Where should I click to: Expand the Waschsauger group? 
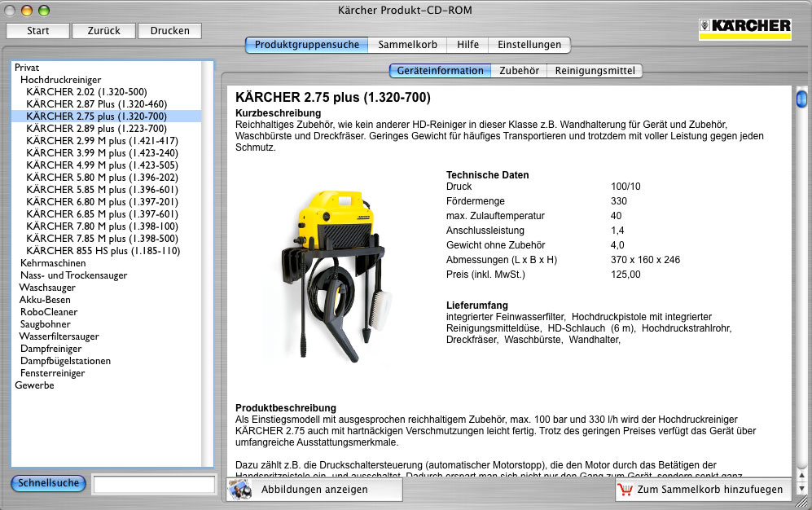[x=47, y=288]
